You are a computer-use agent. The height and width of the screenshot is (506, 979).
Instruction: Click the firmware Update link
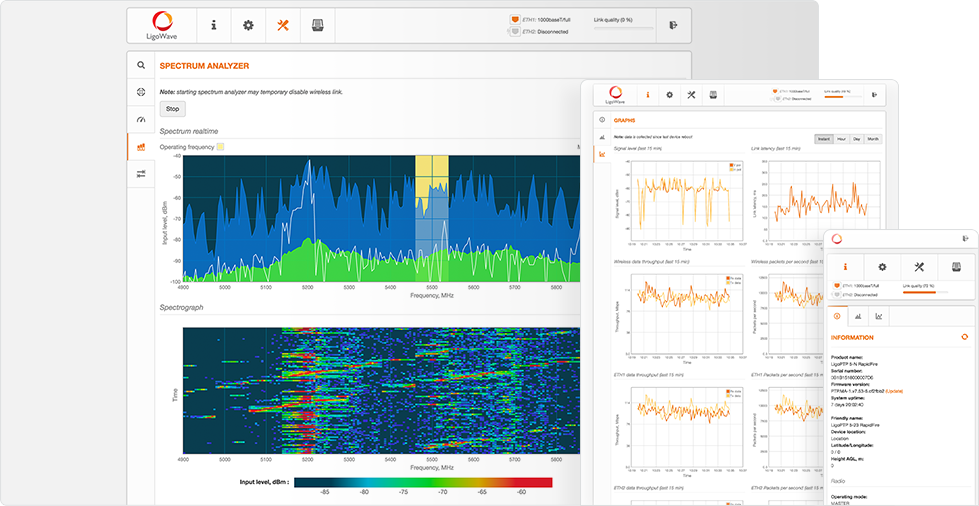(x=894, y=390)
